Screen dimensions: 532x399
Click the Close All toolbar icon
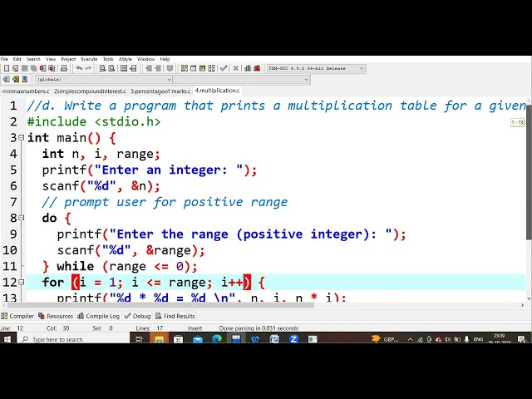[x=52, y=68]
